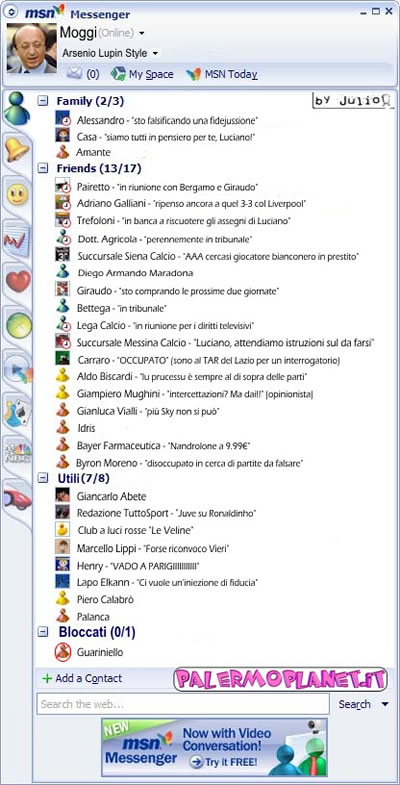Open the stock chart money tab
The width and height of the screenshot is (400, 785).
coord(17,240)
